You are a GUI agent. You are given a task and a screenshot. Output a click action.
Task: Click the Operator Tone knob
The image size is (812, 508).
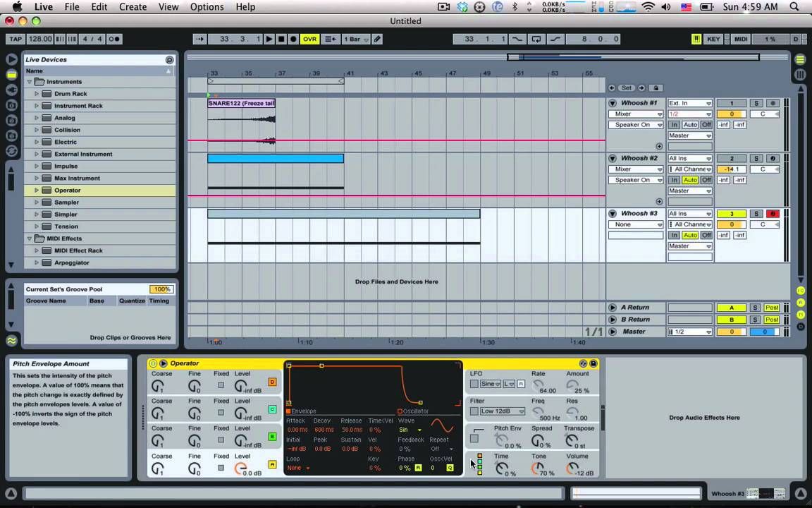point(538,468)
